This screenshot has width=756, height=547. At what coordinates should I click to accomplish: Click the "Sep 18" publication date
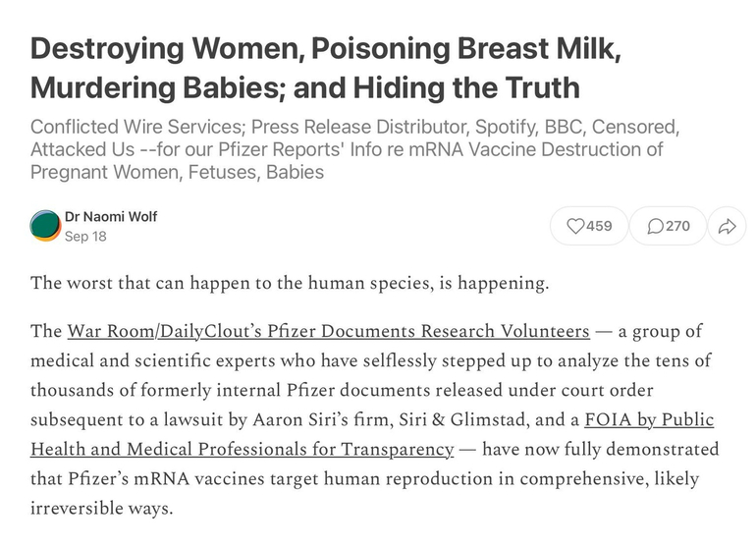(85, 237)
